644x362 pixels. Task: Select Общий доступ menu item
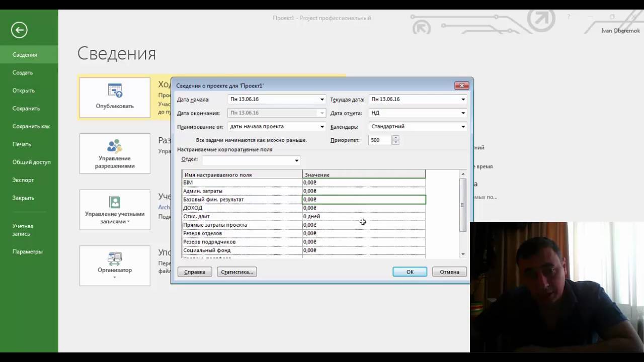point(29,162)
